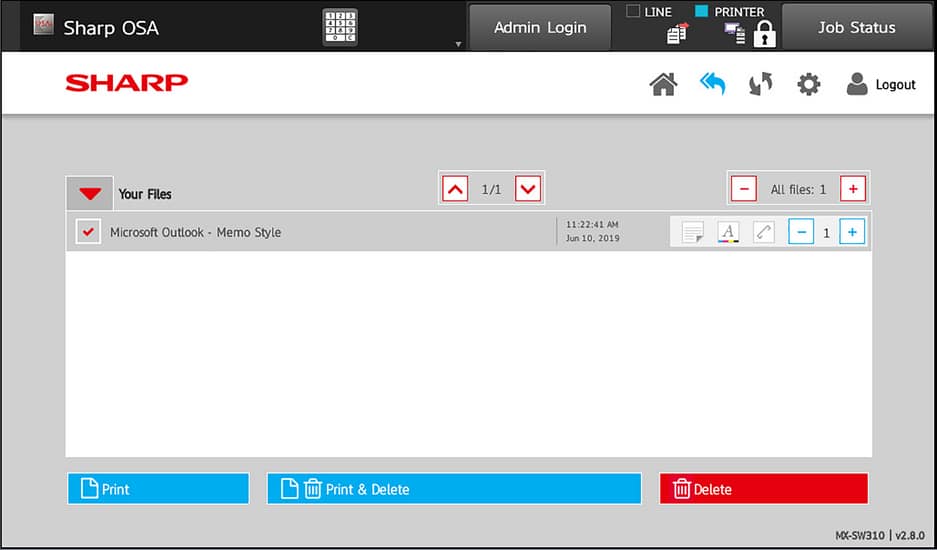Viewport: 937px width, 550px height.
Task: Uncheck the Microsoft Outlook - Memo Style file
Action: tap(88, 232)
